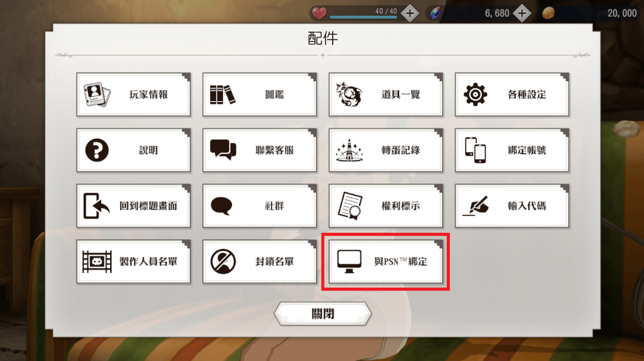644x361 pixels.
Task: Add stamina with heart plus button
Action: [x=410, y=14]
